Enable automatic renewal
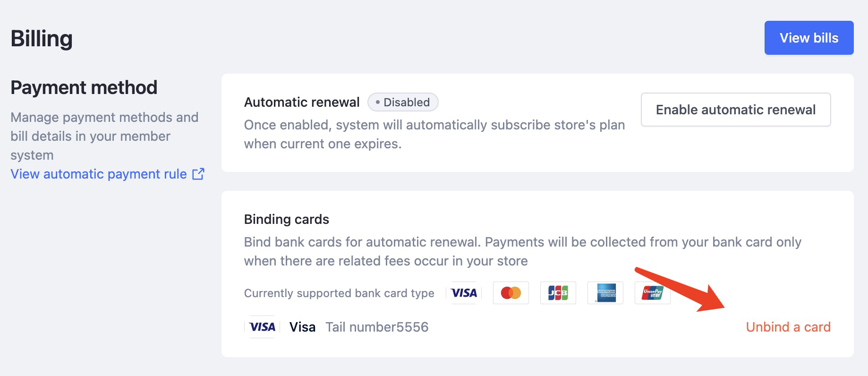Image resolution: width=868 pixels, height=376 pixels. [735, 110]
